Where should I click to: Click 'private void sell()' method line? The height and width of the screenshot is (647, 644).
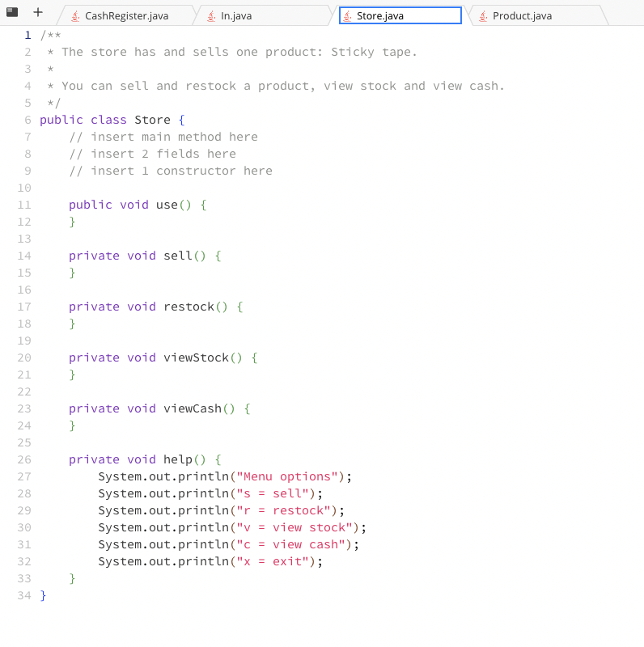[146, 256]
